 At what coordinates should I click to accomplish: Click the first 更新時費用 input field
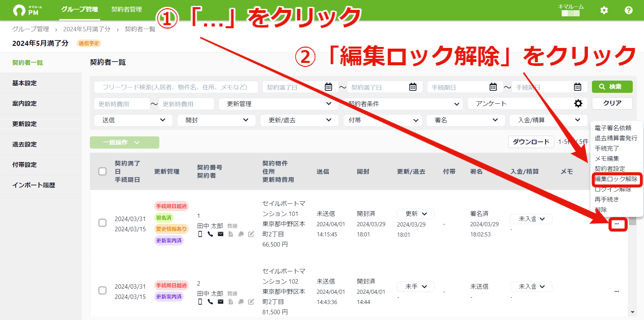[122, 104]
